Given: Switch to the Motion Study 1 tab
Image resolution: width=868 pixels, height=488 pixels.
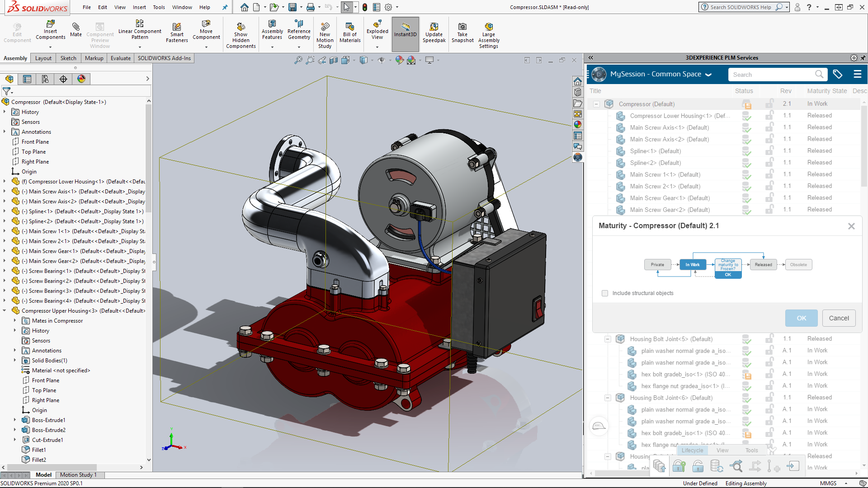Looking at the screenshot, I should click(x=79, y=475).
